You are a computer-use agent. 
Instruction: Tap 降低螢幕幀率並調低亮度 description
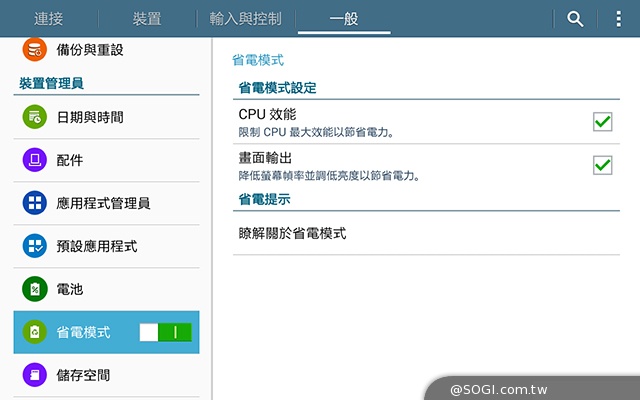coord(329,176)
